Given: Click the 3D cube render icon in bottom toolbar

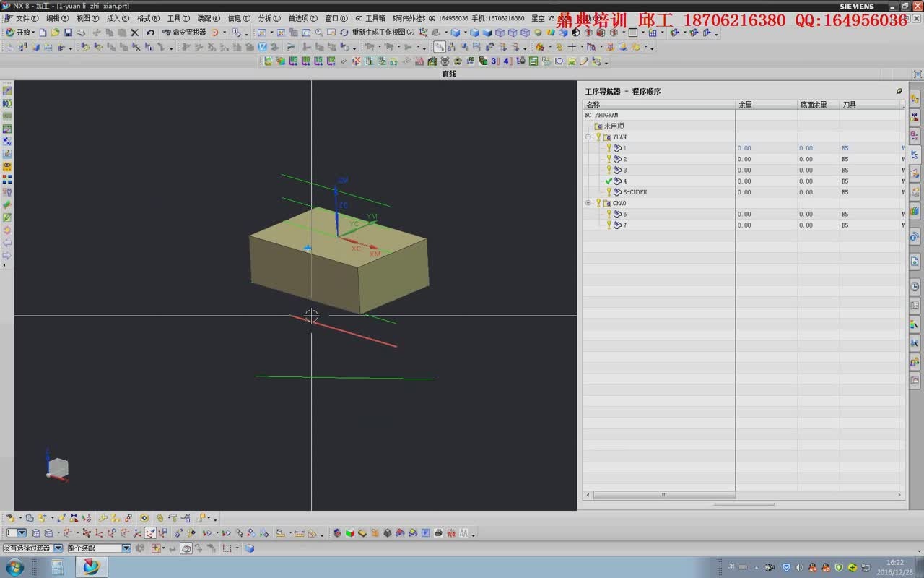Looking at the screenshot, I should pos(337,533).
